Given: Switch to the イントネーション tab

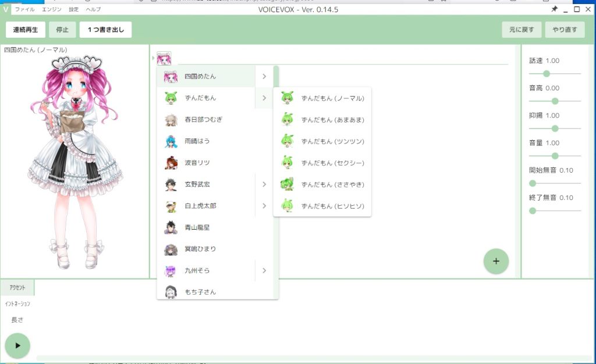Looking at the screenshot, I should click(x=17, y=304).
